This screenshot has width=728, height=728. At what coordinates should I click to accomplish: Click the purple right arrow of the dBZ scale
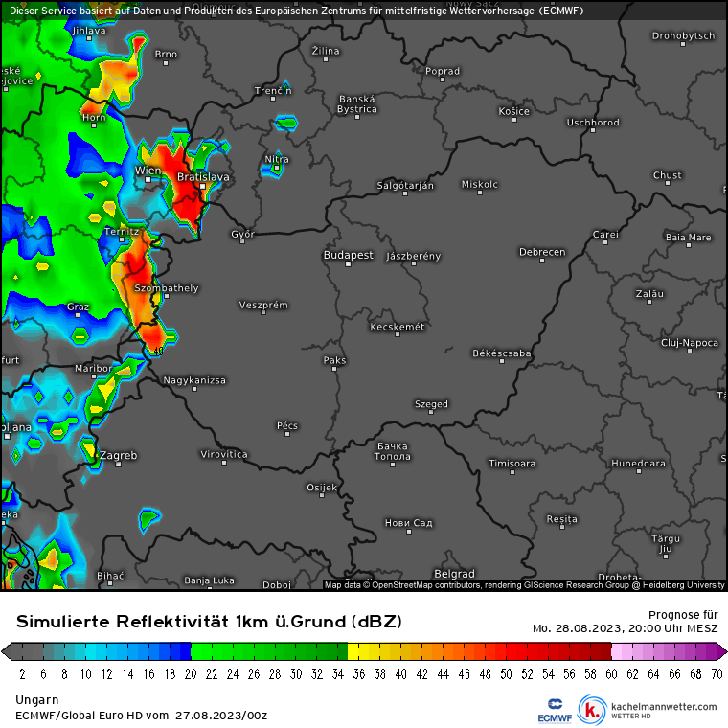721,651
